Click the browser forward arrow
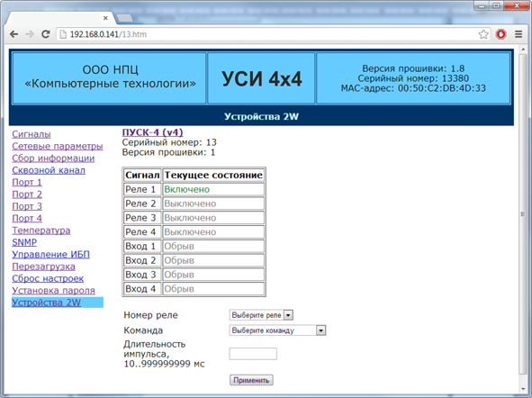The height and width of the screenshot is (398, 532). tap(30, 34)
